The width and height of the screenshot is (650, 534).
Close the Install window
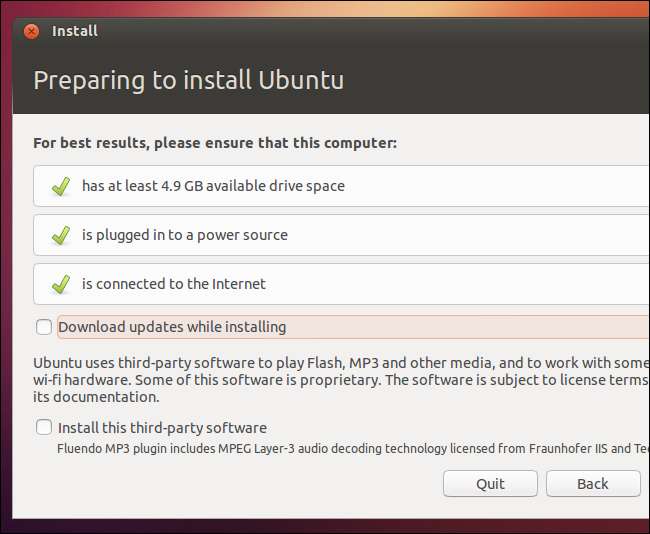pos(32,32)
